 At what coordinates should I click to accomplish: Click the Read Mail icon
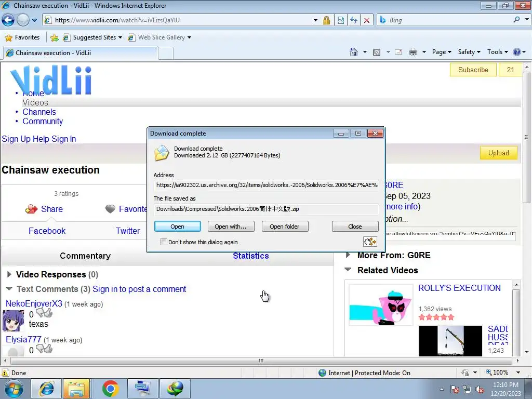point(398,52)
